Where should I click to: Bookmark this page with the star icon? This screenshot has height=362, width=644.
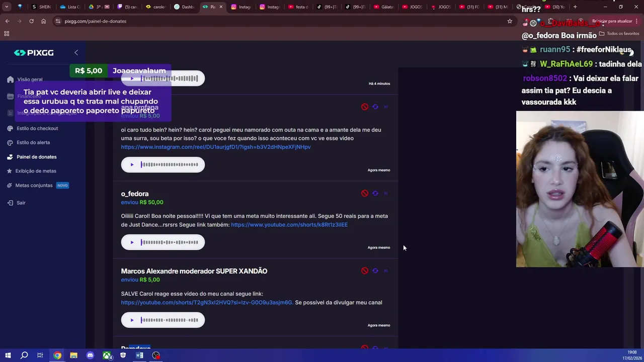click(510, 21)
